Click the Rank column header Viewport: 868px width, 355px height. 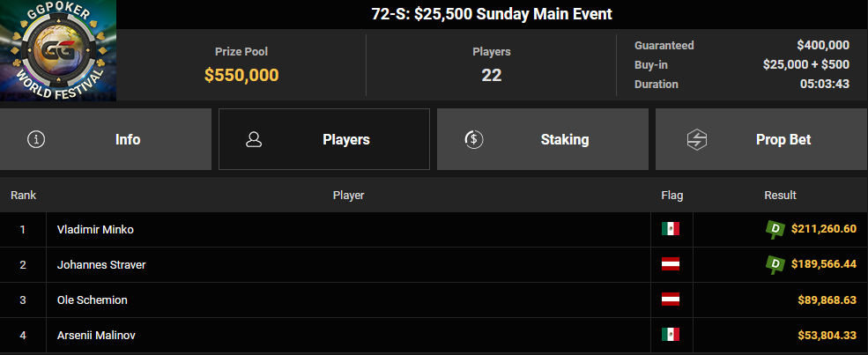click(x=23, y=196)
